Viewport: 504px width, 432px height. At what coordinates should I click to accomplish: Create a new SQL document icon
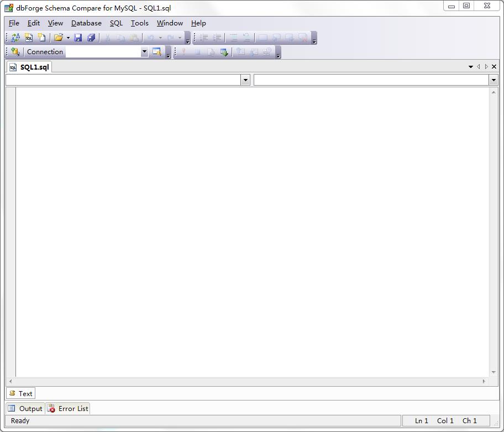point(29,38)
